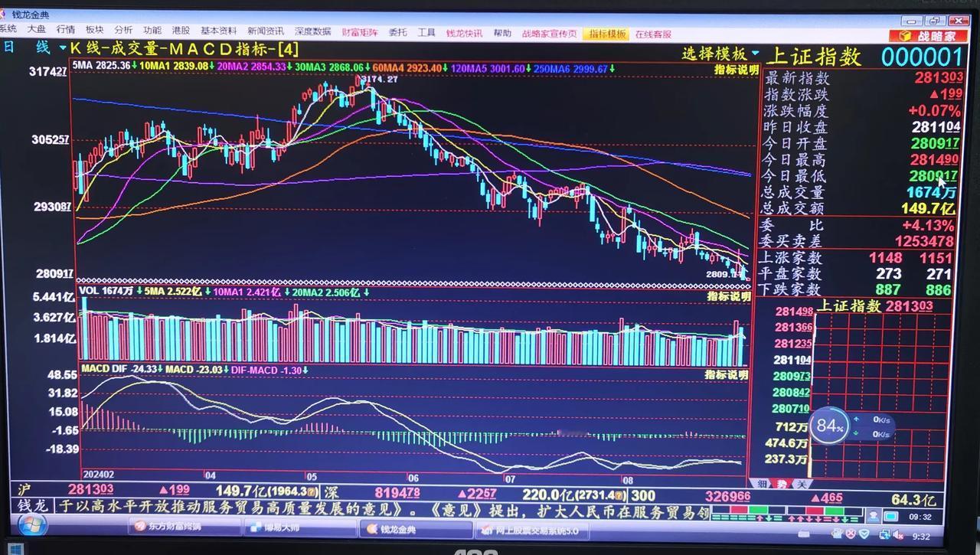Open 指标说明 for the MACD panel
Screen dimensions: 980x555
(727, 374)
